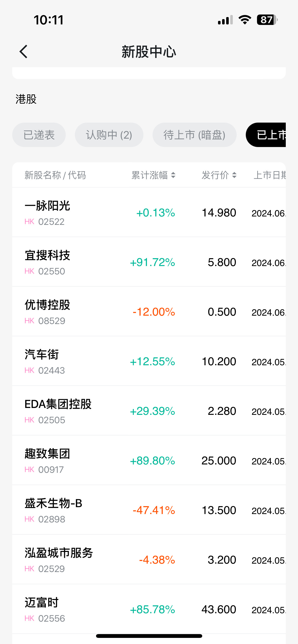Sort by 发行价 arrows icon
This screenshot has height=644, width=298.
(x=234, y=175)
